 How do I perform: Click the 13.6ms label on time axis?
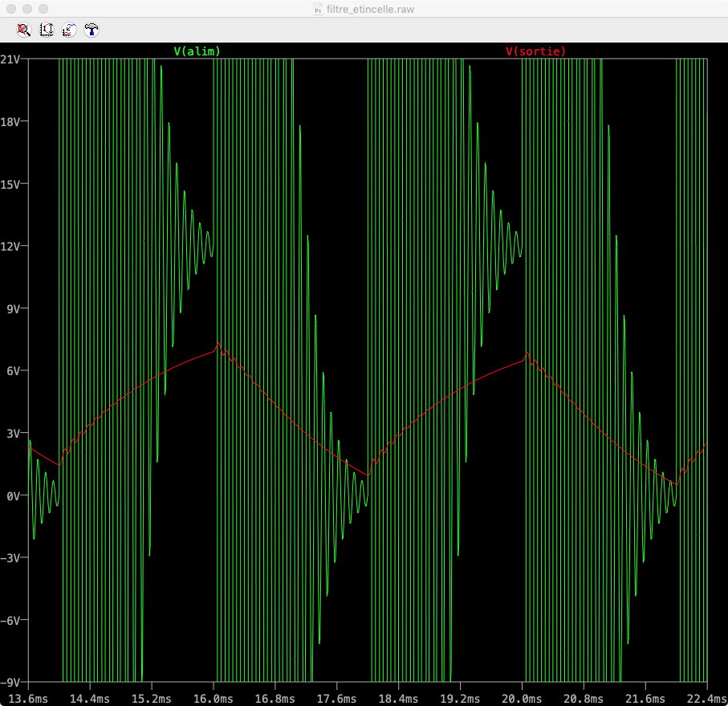point(27,698)
